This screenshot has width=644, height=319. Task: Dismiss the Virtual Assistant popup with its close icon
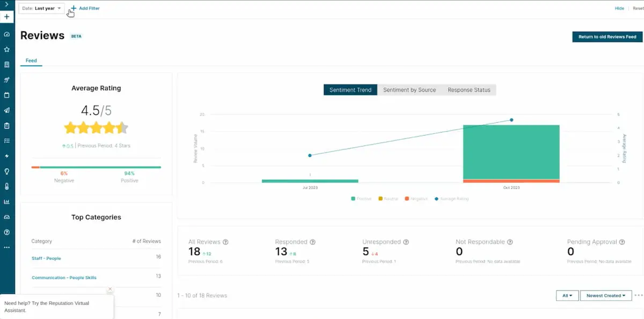click(110, 289)
